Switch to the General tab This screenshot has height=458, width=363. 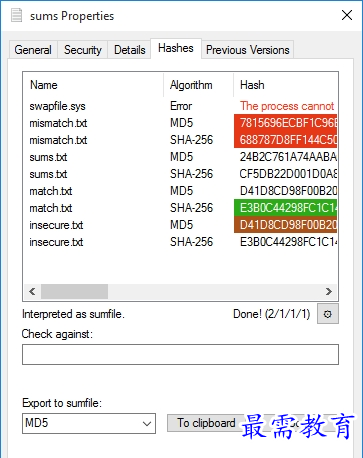pyautogui.click(x=33, y=50)
